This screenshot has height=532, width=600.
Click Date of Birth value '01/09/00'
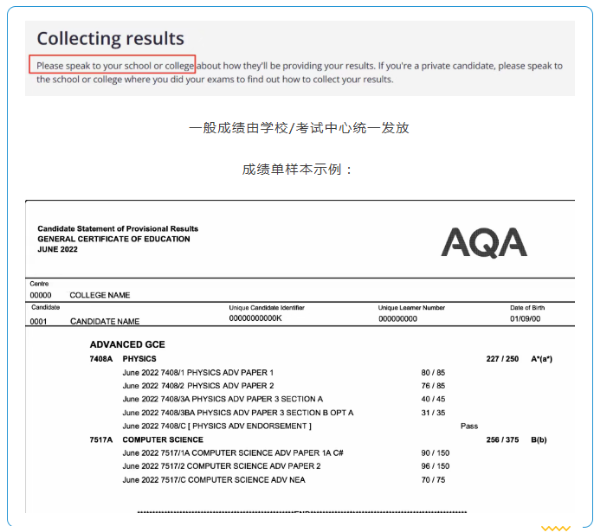tap(525, 319)
